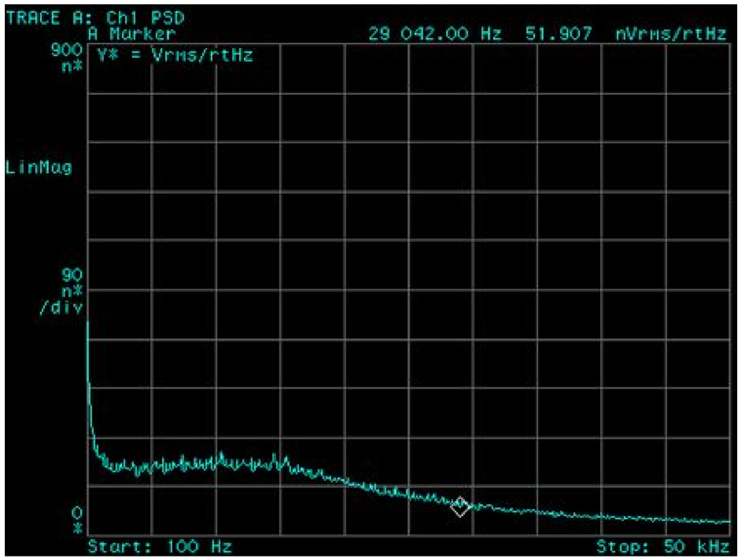Click the Stop: 50 kHz frequency label
This screenshot has width=742, height=560.
click(x=662, y=547)
